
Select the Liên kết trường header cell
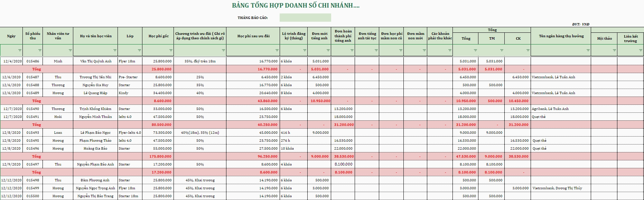[x=631, y=38]
